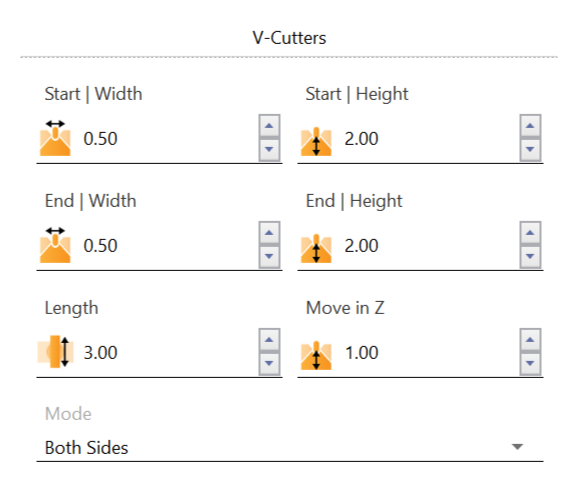Increase the Start Width value
This screenshot has height=496, width=580.
[269, 126]
